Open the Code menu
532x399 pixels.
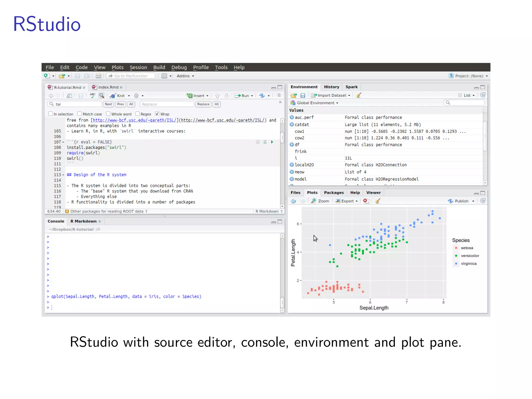click(x=82, y=67)
